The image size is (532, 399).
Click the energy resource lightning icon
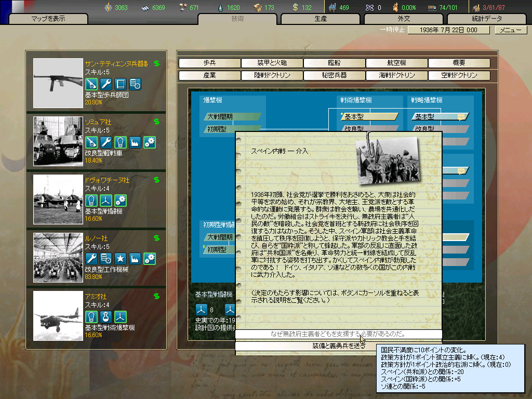point(108,7)
